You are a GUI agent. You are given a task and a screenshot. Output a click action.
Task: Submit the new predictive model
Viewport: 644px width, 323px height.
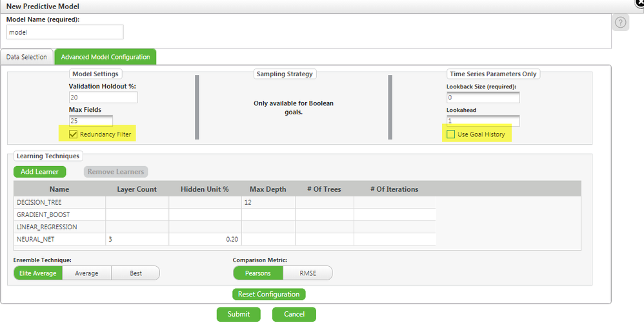click(x=239, y=314)
